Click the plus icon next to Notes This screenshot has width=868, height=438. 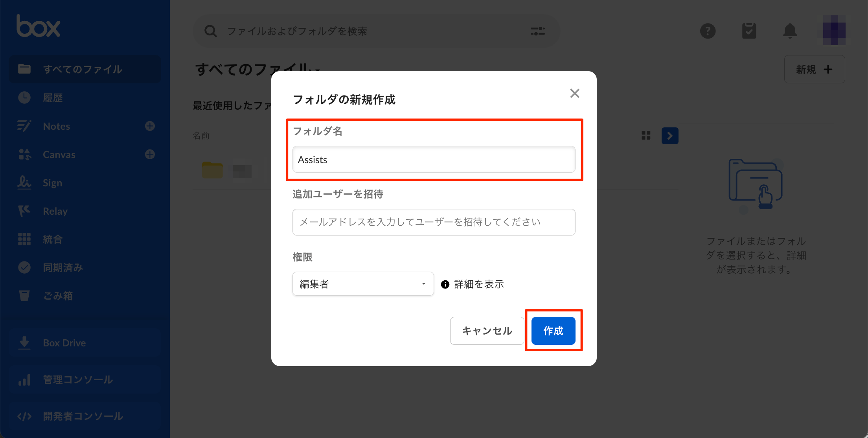pos(150,126)
